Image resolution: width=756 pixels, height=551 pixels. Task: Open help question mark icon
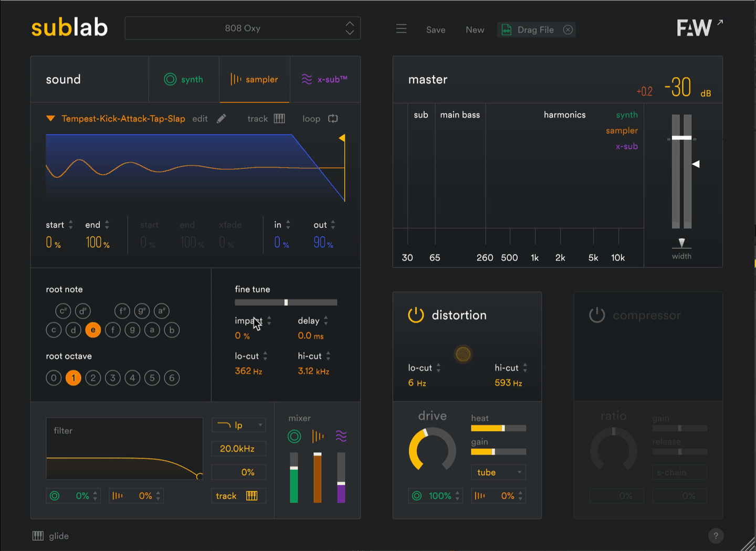pyautogui.click(x=716, y=536)
